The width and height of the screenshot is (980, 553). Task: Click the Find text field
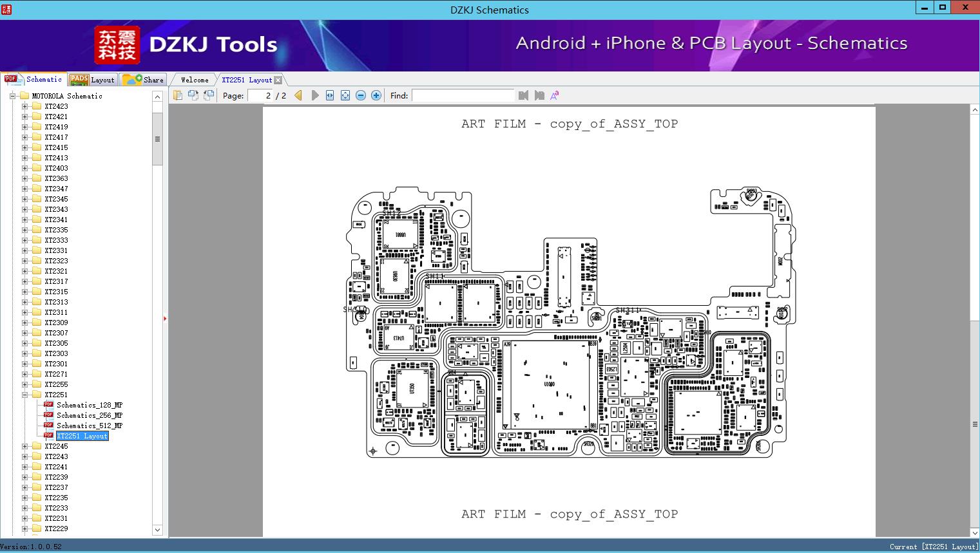463,95
